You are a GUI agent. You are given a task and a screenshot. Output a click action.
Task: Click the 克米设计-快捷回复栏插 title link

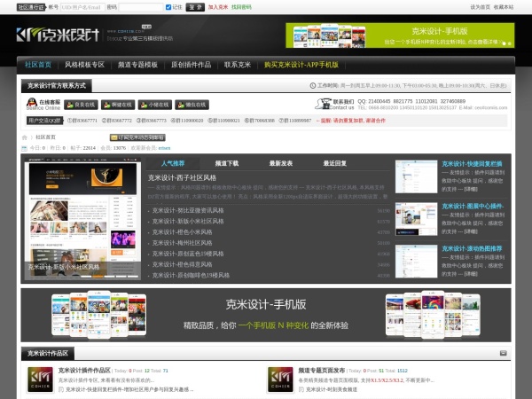(472, 164)
